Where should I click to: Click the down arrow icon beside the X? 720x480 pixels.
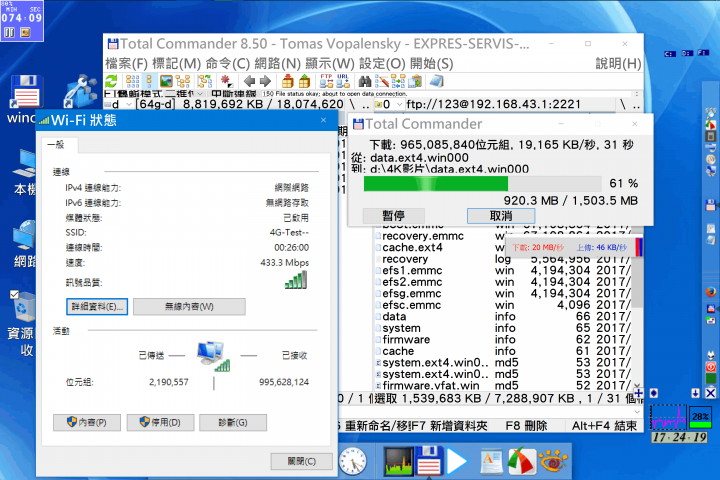695,393
